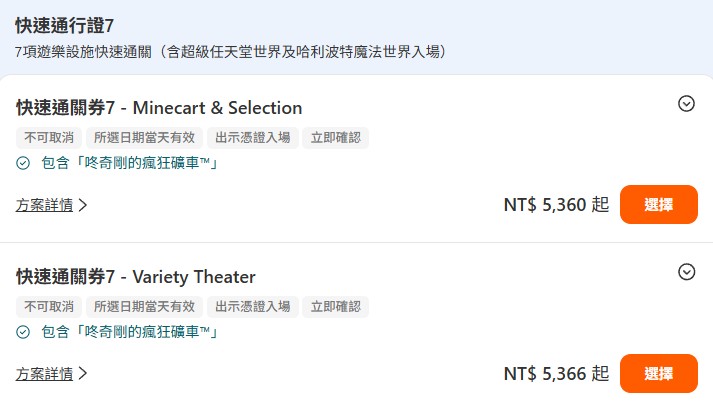713x410 pixels.
Task: Click checkmark icon in Minecart & Selection inclusion line
Action: [23, 163]
